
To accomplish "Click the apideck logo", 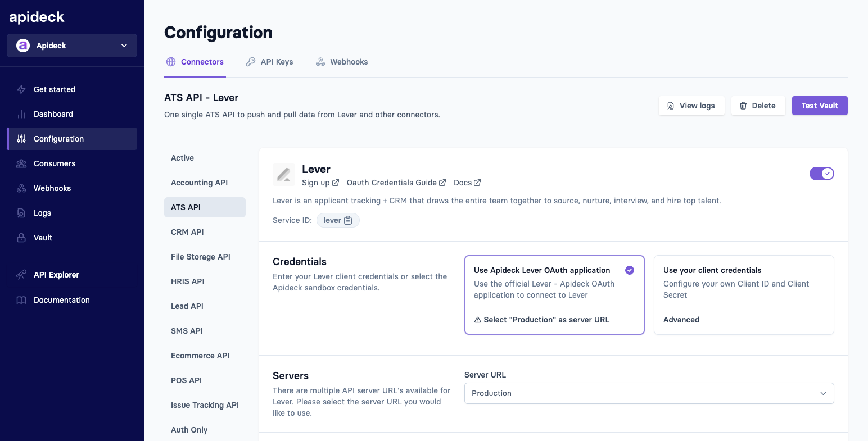I will (x=37, y=17).
